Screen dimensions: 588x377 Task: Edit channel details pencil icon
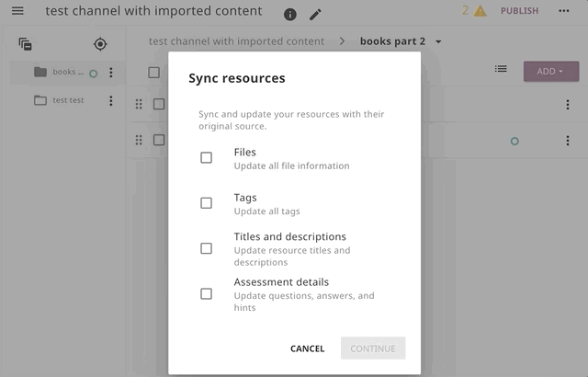point(315,15)
